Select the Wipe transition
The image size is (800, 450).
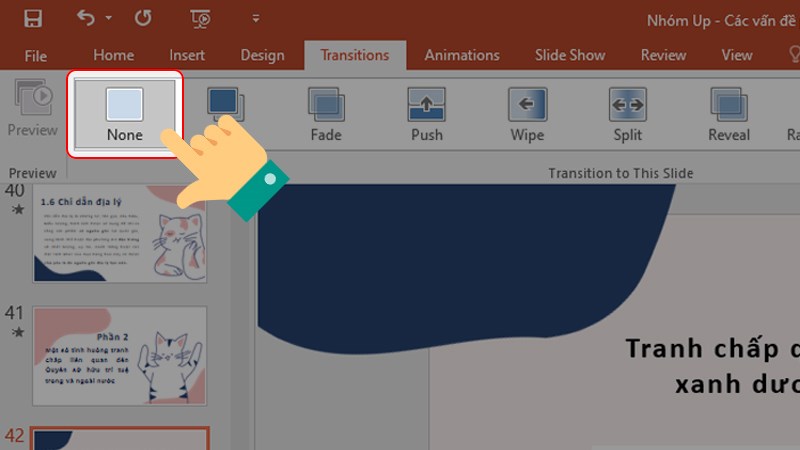click(x=527, y=112)
